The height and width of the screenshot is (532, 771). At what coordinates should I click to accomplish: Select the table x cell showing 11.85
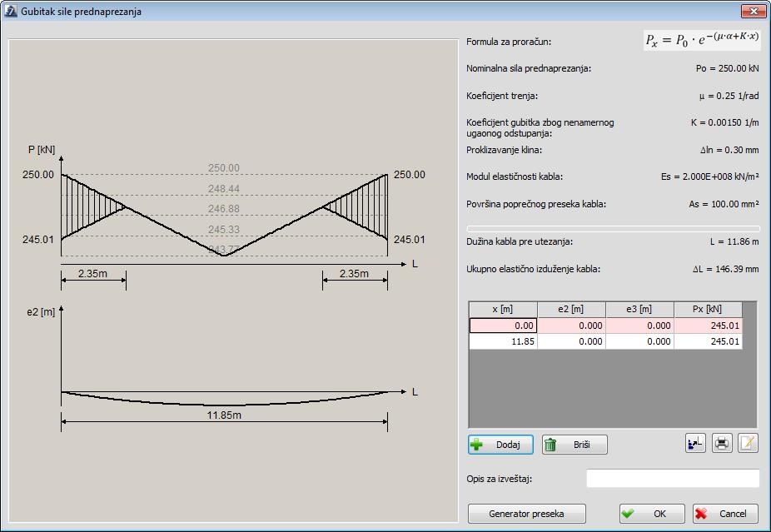click(503, 341)
